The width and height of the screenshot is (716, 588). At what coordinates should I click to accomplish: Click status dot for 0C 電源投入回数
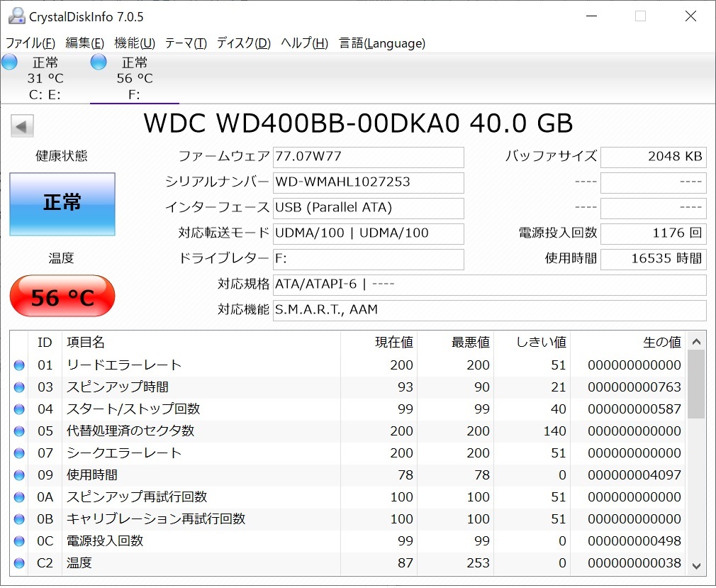(19, 541)
